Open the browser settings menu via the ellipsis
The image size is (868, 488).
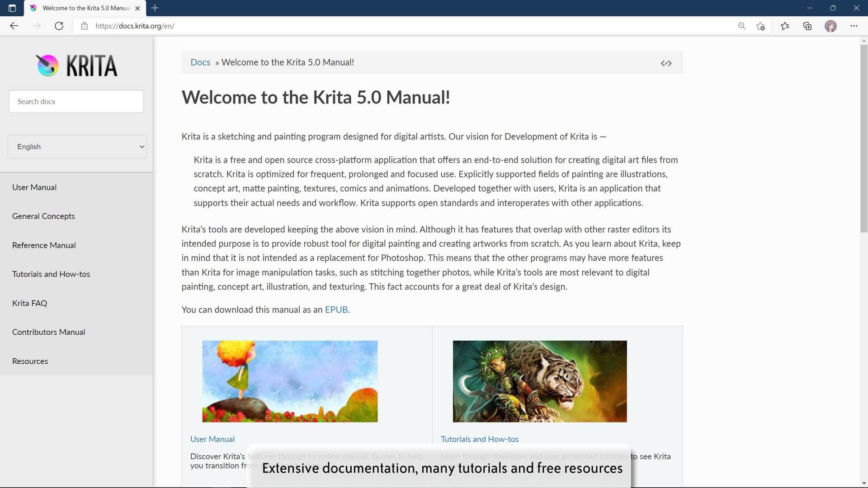854,26
